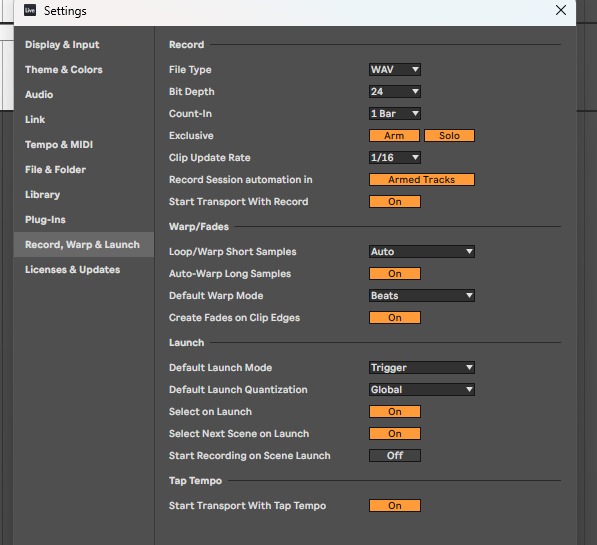Open the Clip Update Rate dropdown
Screen dimensions: 597x545
pos(395,158)
